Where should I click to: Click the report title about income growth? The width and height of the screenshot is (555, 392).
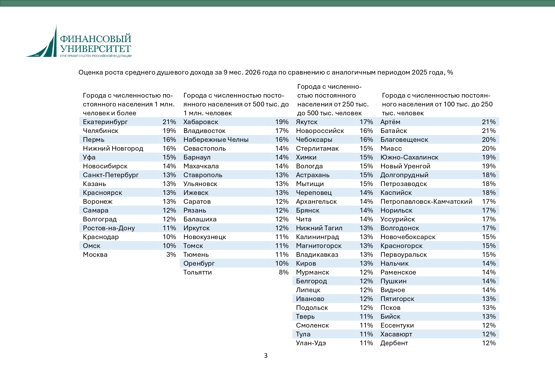[266, 72]
